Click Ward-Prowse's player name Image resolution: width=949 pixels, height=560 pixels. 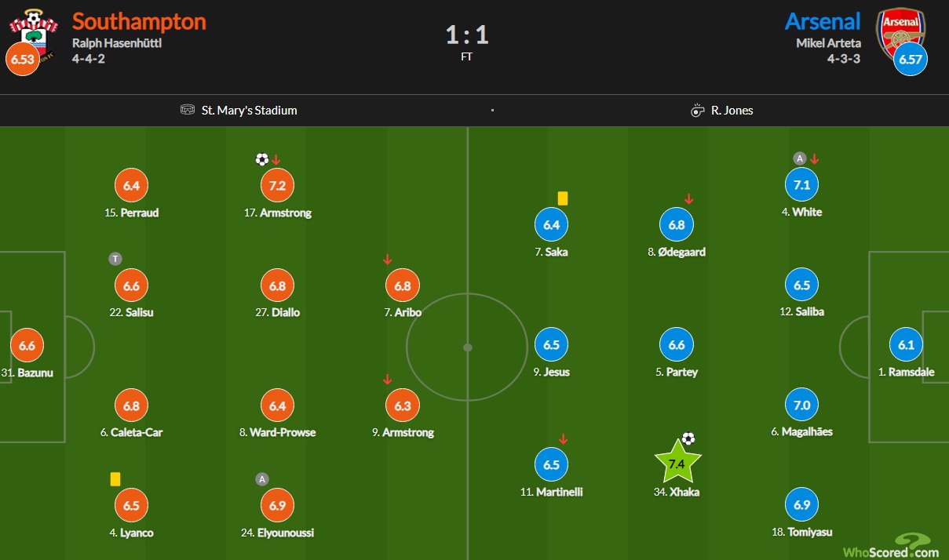pos(283,432)
